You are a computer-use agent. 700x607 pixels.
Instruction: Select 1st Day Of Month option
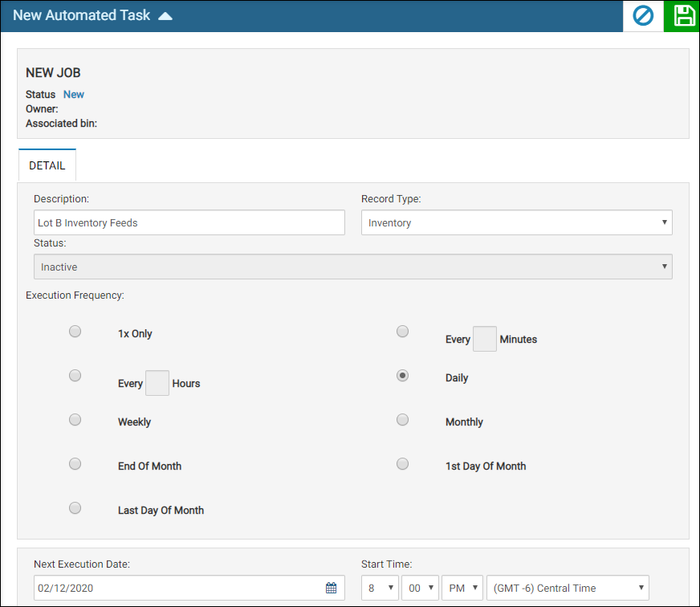[x=403, y=464]
